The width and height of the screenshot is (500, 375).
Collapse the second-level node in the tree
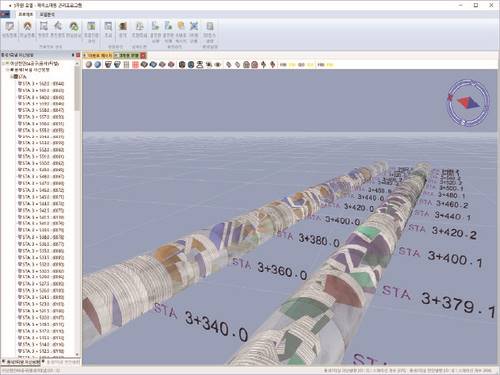tap(8, 70)
